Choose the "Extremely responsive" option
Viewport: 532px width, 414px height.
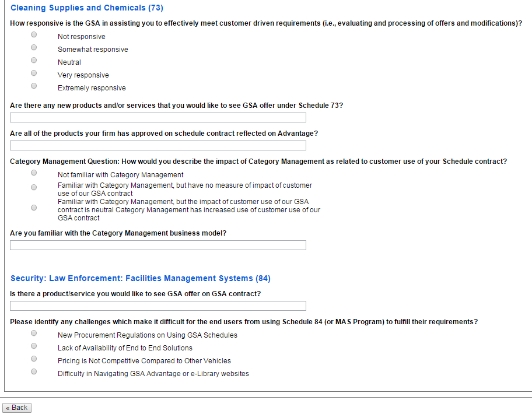click(x=34, y=86)
